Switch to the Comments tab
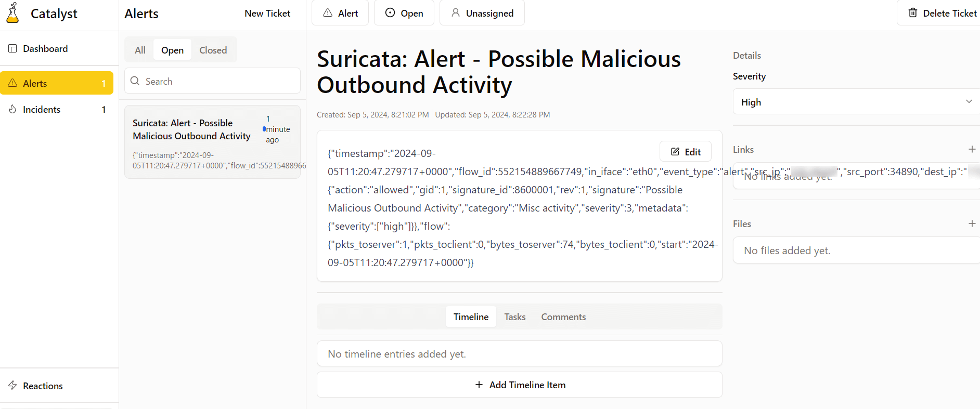This screenshot has height=409, width=980. pos(563,317)
